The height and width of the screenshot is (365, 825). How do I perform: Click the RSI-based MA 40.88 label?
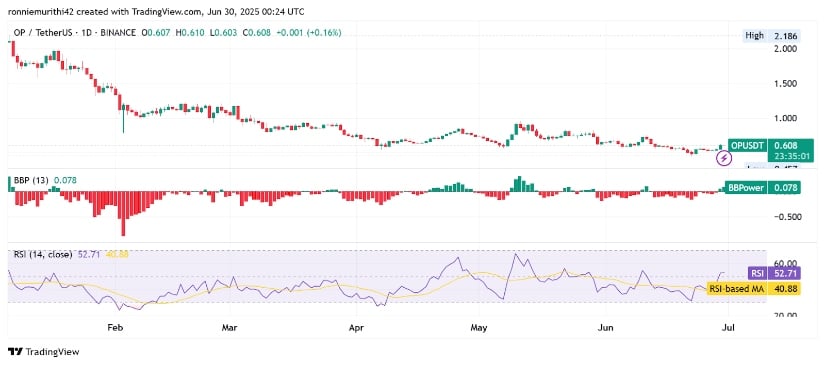click(x=754, y=289)
